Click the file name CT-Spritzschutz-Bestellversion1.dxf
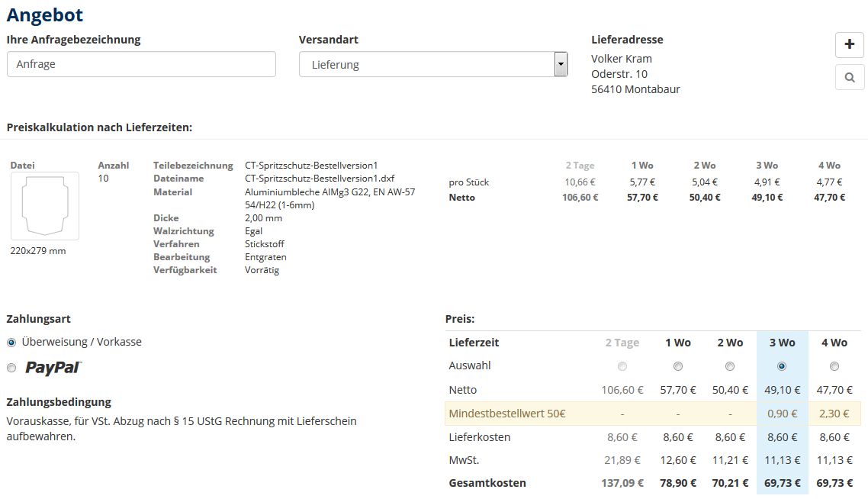 click(x=320, y=179)
